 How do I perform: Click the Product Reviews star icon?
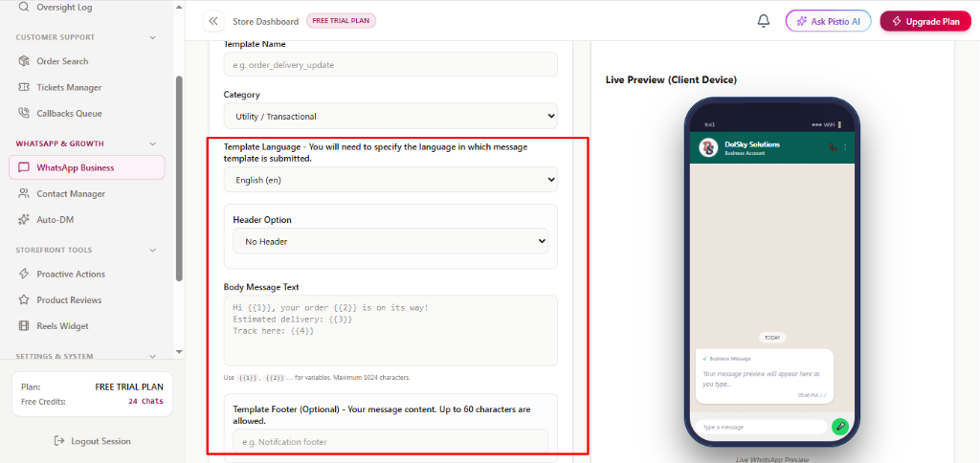coord(24,300)
